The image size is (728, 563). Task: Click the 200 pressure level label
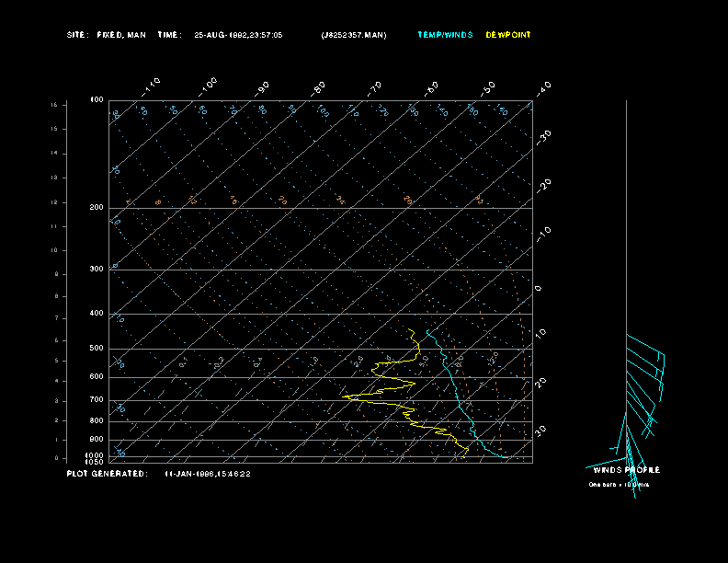point(97,208)
